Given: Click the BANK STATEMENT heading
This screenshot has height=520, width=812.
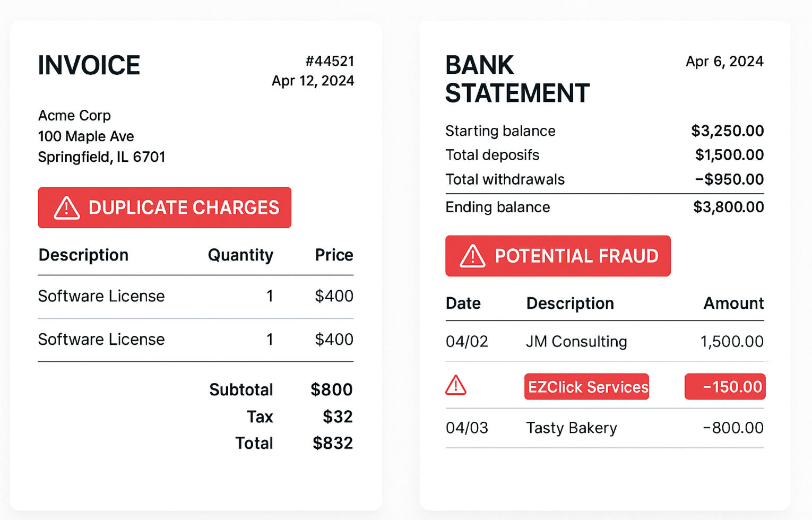Looking at the screenshot, I should (x=517, y=79).
